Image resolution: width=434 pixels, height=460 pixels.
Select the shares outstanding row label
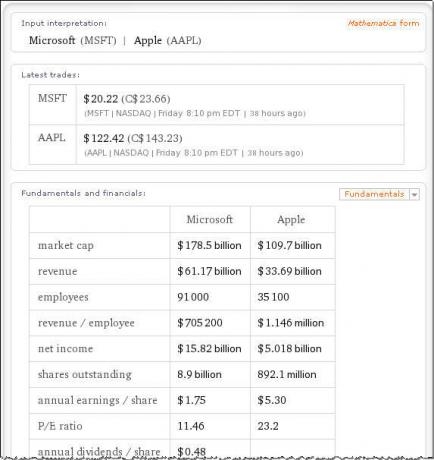tap(85, 374)
